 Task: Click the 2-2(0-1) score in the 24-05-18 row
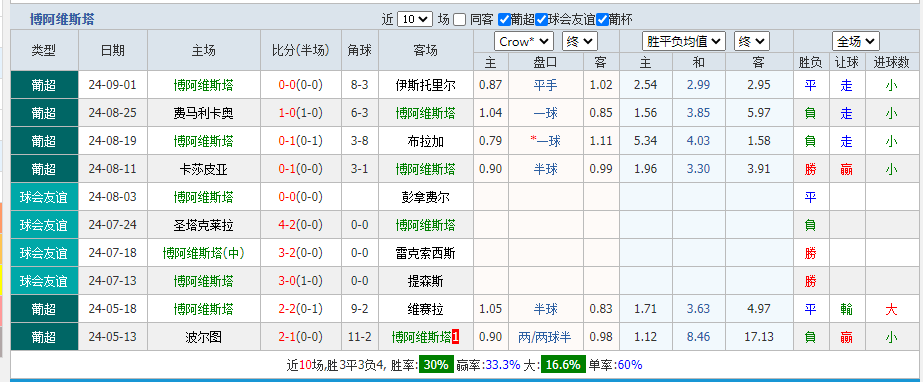pyautogui.click(x=300, y=309)
